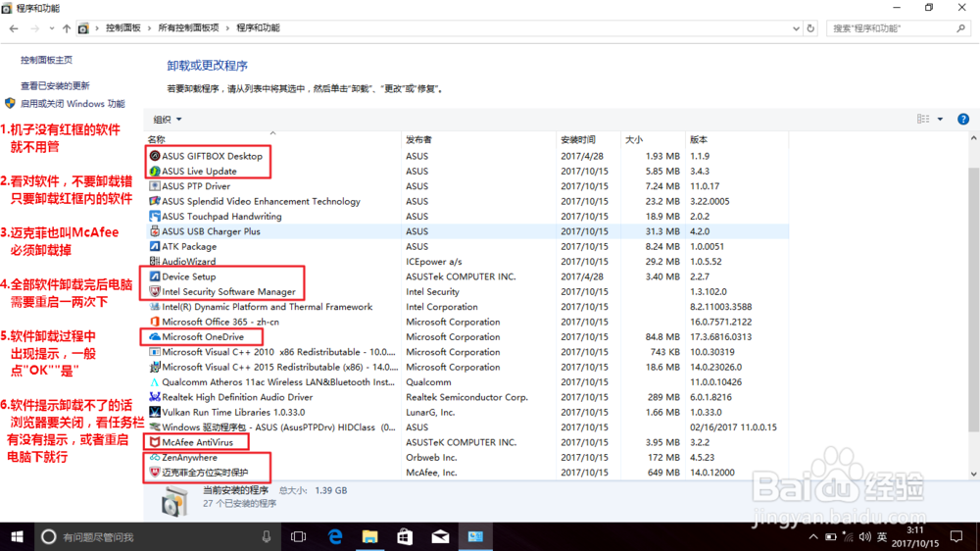Click the ASUS Touchpad Handwriting icon

155,216
